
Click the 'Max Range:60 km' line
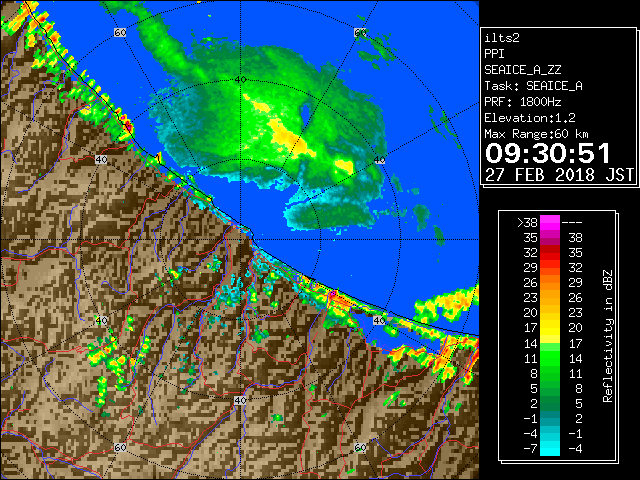[x=536, y=134]
